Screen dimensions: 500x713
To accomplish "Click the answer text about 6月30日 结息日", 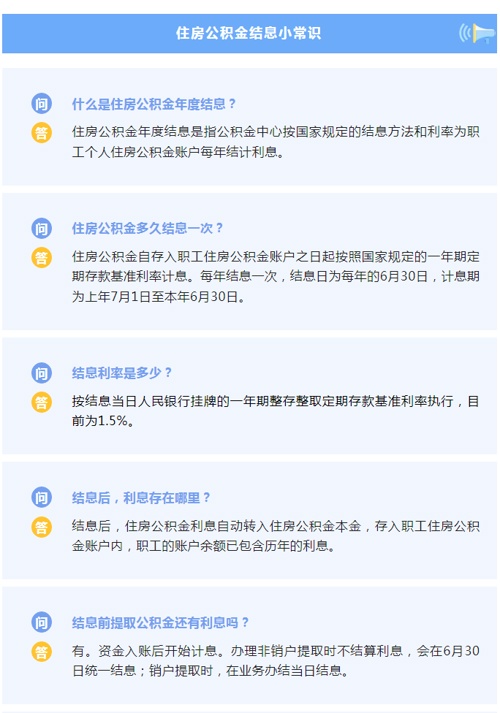I will (275, 276).
